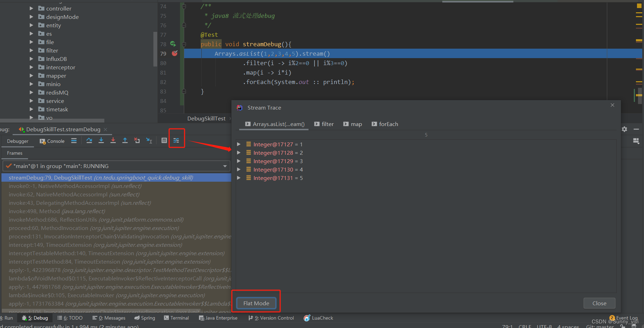Viewport: 644px width, 328px height.
Task: Toggle the breakpoint on line 79
Action: point(174,53)
